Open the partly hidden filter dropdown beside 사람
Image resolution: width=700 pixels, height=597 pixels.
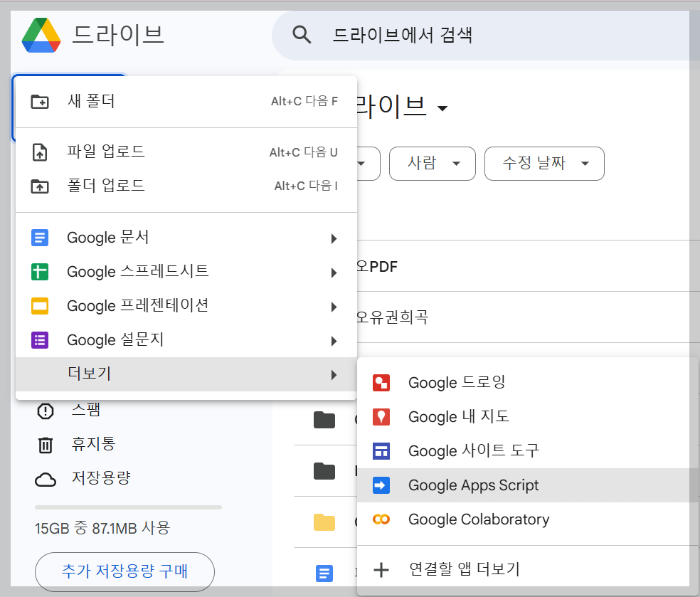pyautogui.click(x=368, y=164)
